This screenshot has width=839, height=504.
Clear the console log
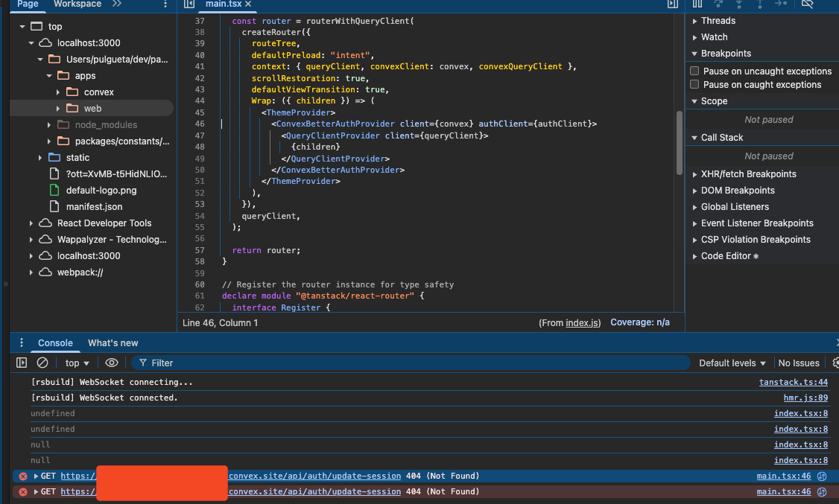click(42, 363)
